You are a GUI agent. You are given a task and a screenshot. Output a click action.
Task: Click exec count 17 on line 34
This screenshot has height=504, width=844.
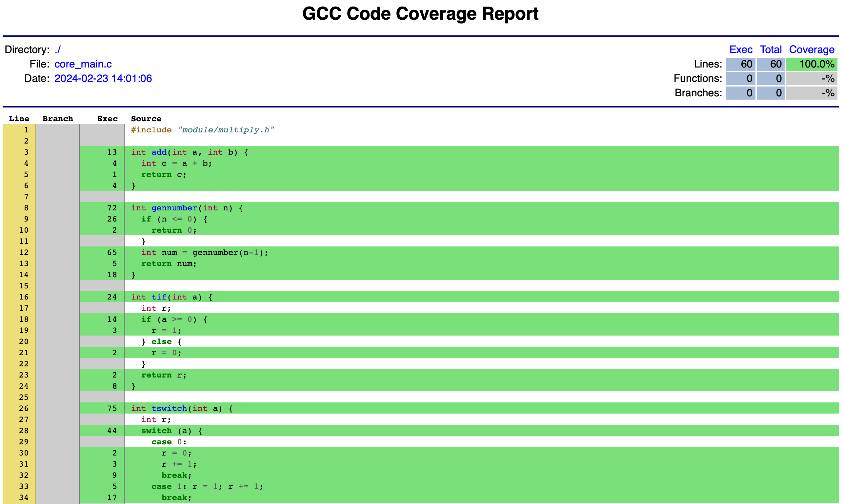pos(112,497)
